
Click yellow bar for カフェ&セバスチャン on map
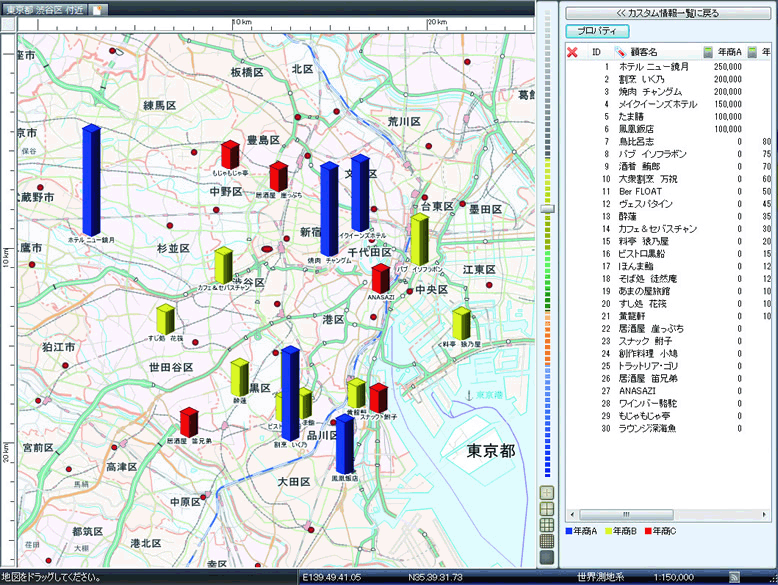[223, 265]
